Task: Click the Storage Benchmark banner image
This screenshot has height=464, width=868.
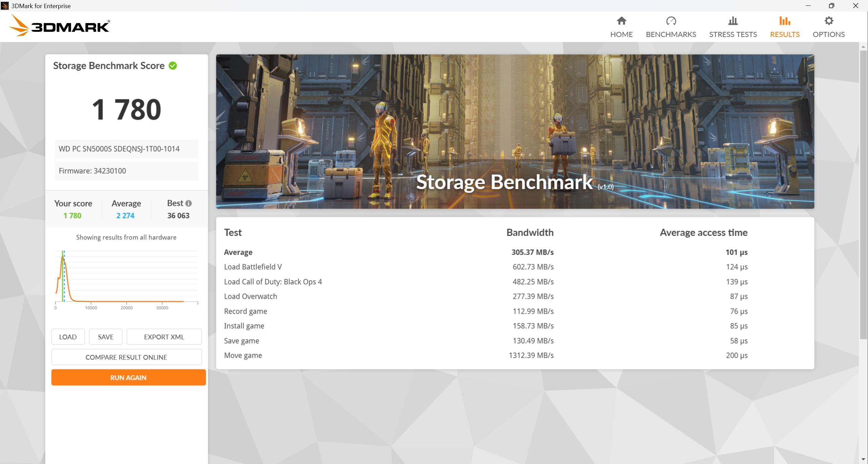Action: click(x=515, y=131)
